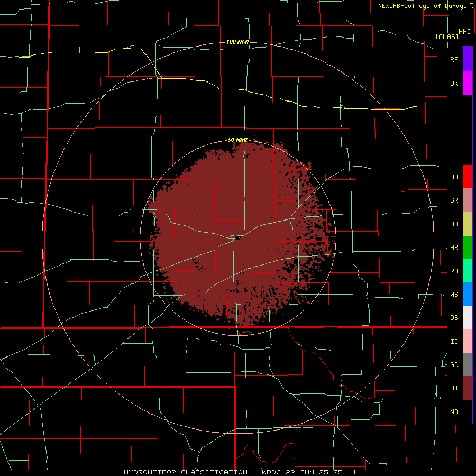Click the magenta UK legend color swatch
476x476 pixels.
click(467, 83)
